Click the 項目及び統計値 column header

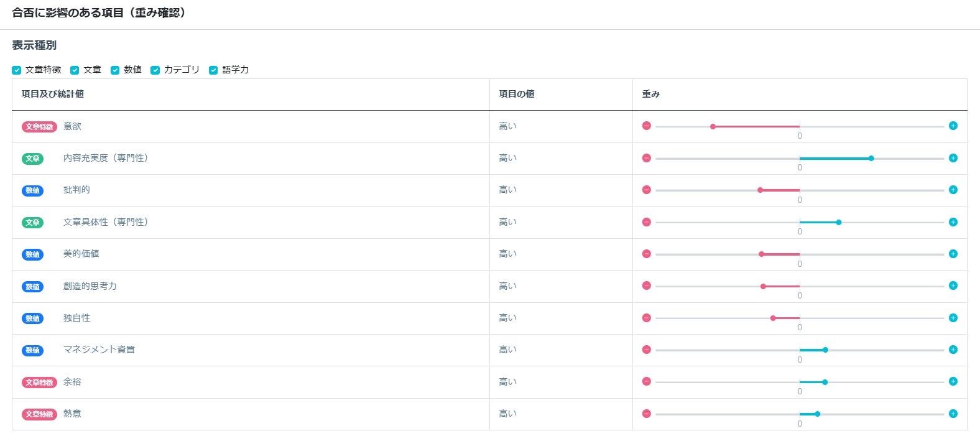[53, 94]
